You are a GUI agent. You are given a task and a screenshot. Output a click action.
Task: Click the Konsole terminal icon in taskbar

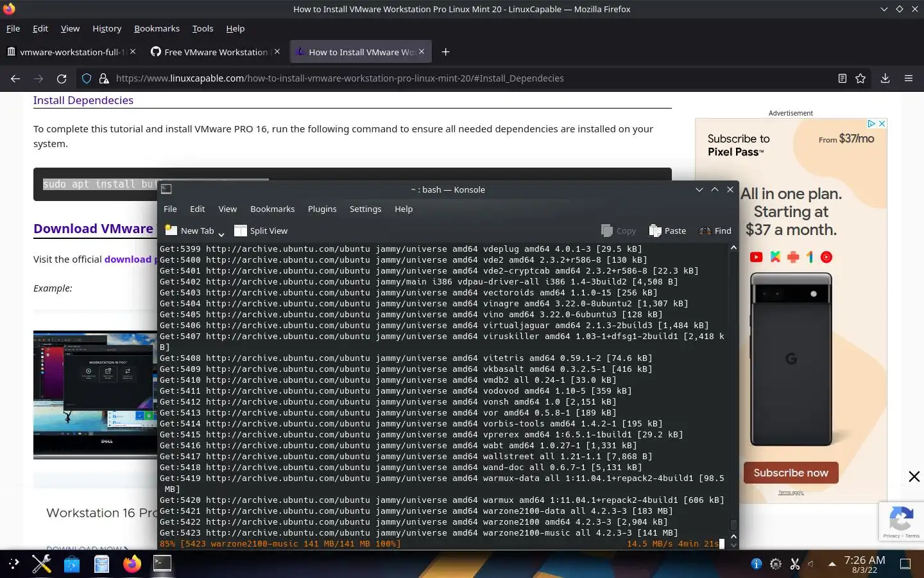[162, 564]
